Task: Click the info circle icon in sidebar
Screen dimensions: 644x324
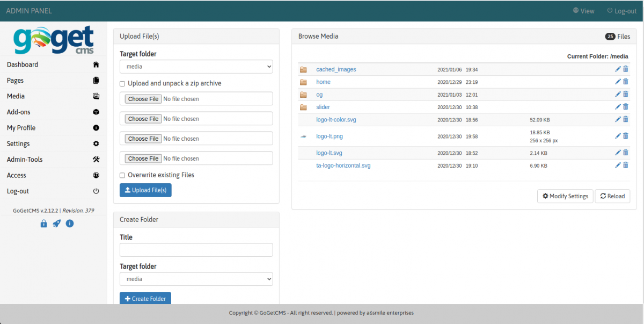Action: (x=69, y=224)
